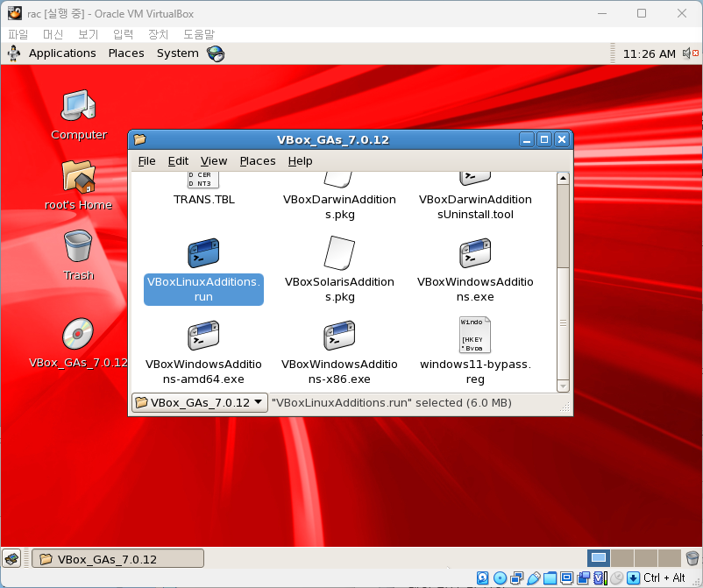Click the status bar selected file text
This screenshot has height=588, width=703.
click(392, 402)
